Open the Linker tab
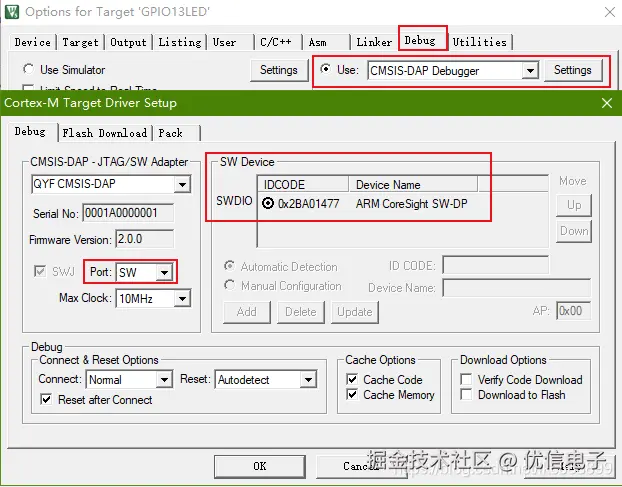 click(374, 42)
